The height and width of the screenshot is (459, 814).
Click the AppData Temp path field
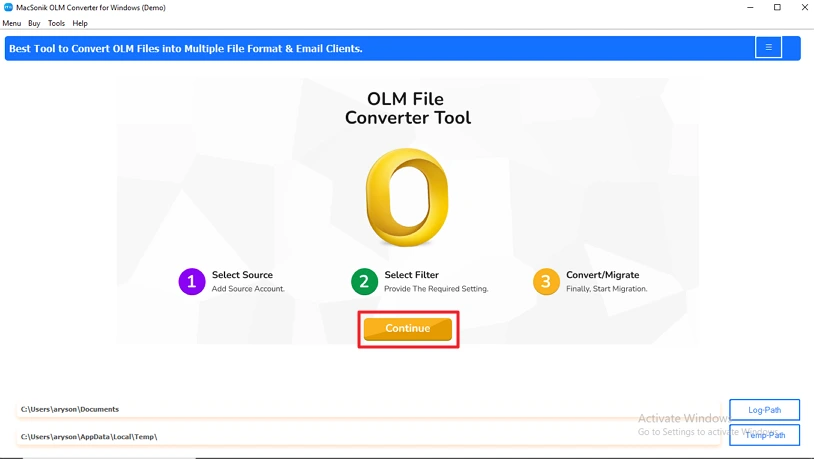click(368, 437)
